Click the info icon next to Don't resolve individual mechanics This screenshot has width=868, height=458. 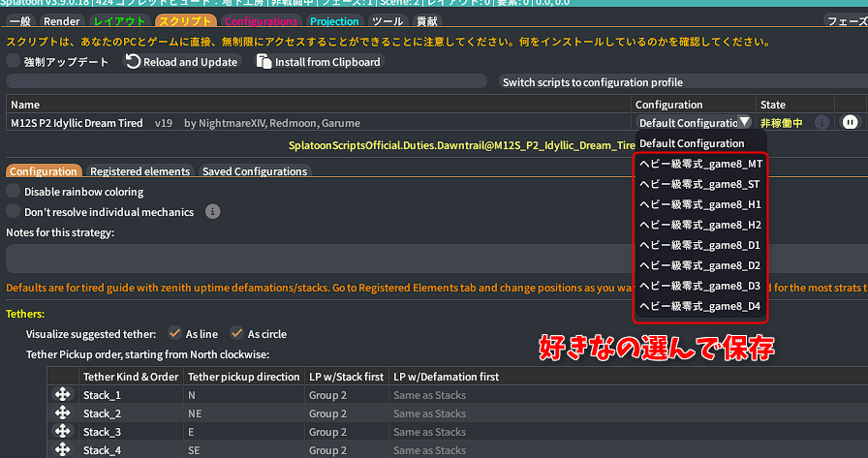click(213, 212)
